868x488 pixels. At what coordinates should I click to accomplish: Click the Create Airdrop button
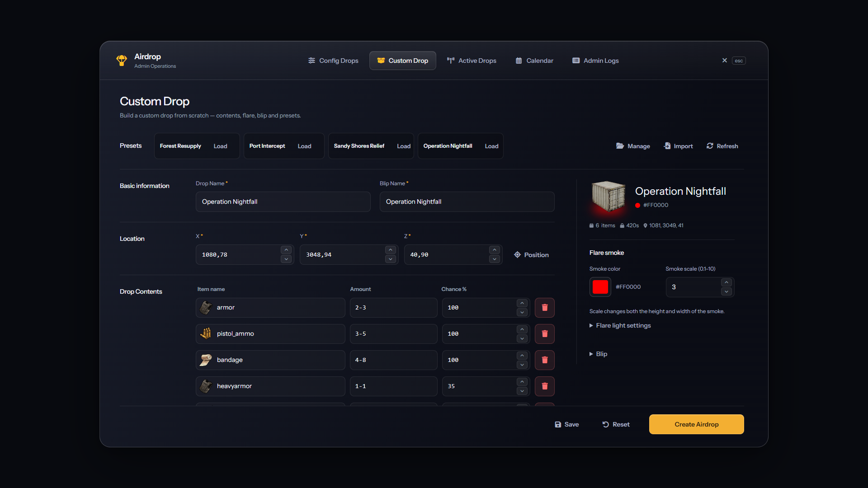(696, 424)
